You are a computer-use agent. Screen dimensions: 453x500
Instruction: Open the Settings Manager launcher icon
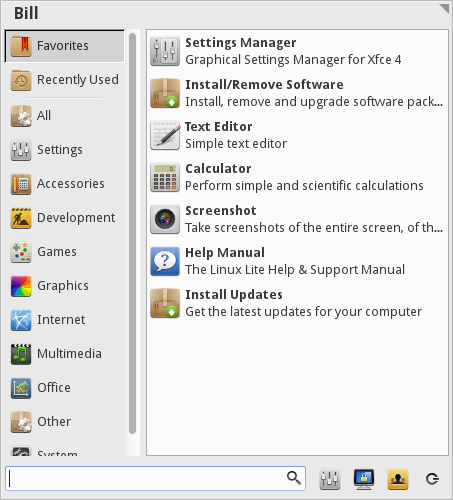click(165, 51)
